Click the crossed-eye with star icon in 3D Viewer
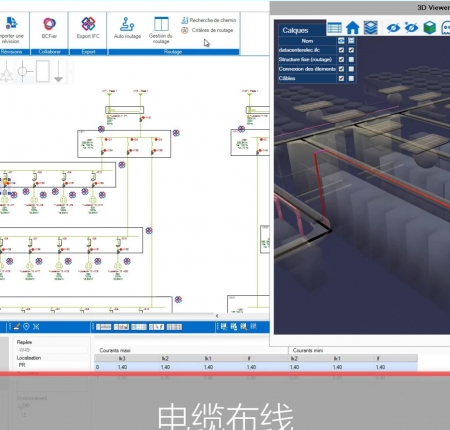The image size is (450, 430). pyautogui.click(x=411, y=28)
